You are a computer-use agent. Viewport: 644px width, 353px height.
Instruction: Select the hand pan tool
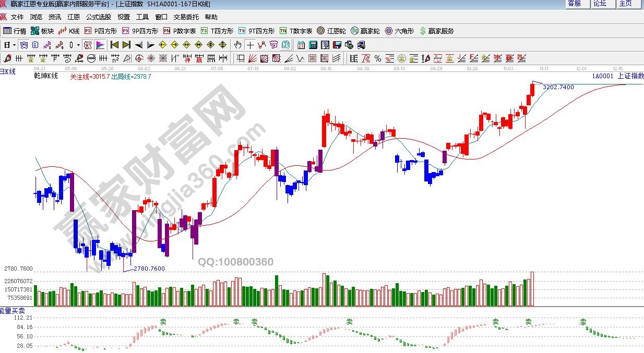[238, 45]
